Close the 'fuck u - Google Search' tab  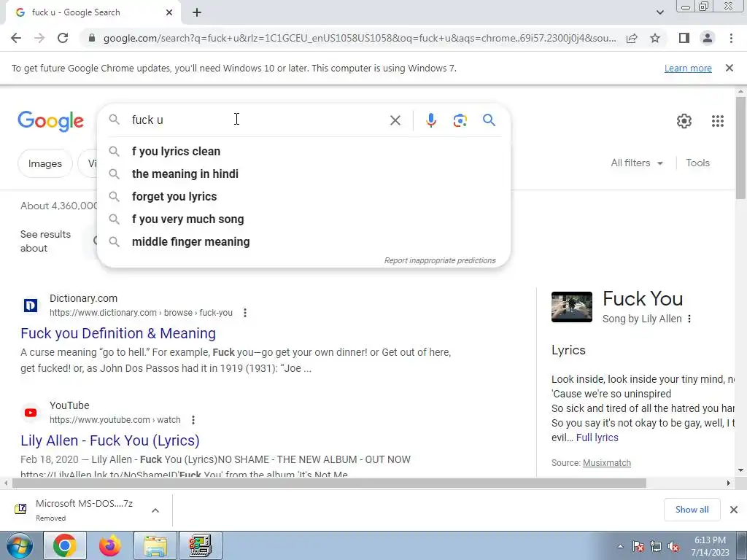[169, 12]
